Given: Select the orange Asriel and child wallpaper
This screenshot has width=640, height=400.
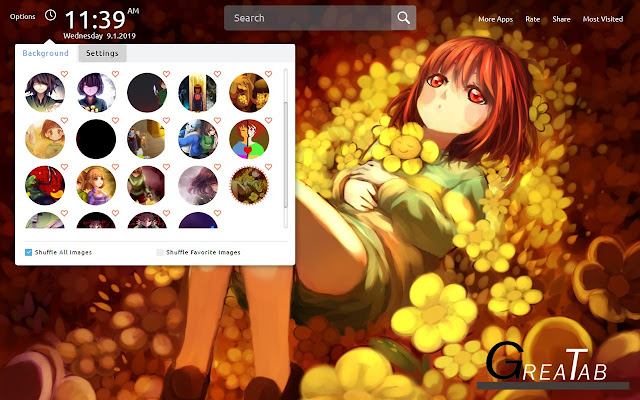Looking at the screenshot, I should tap(249, 93).
